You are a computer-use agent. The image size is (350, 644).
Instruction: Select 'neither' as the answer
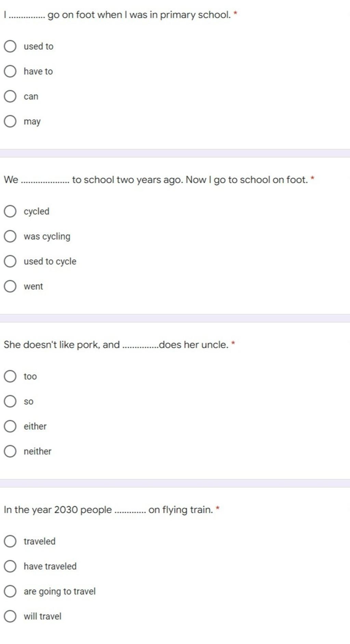[x=10, y=451]
